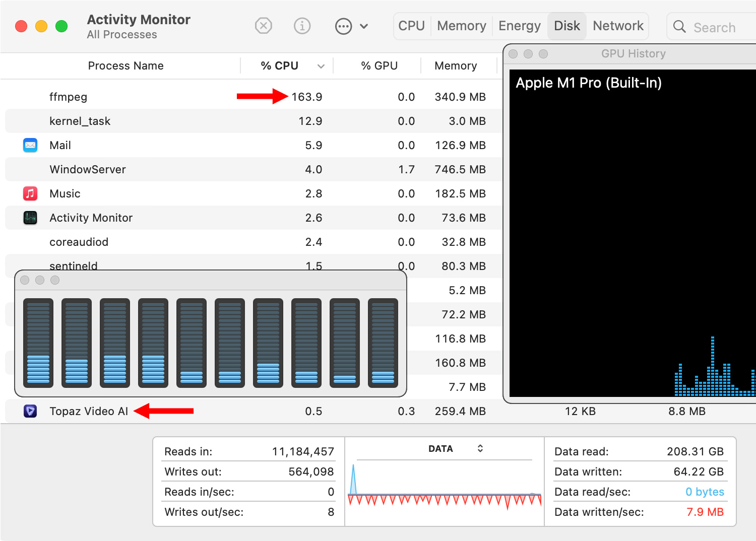Click ffmpeg's 340.9 MB memory value

click(x=460, y=97)
